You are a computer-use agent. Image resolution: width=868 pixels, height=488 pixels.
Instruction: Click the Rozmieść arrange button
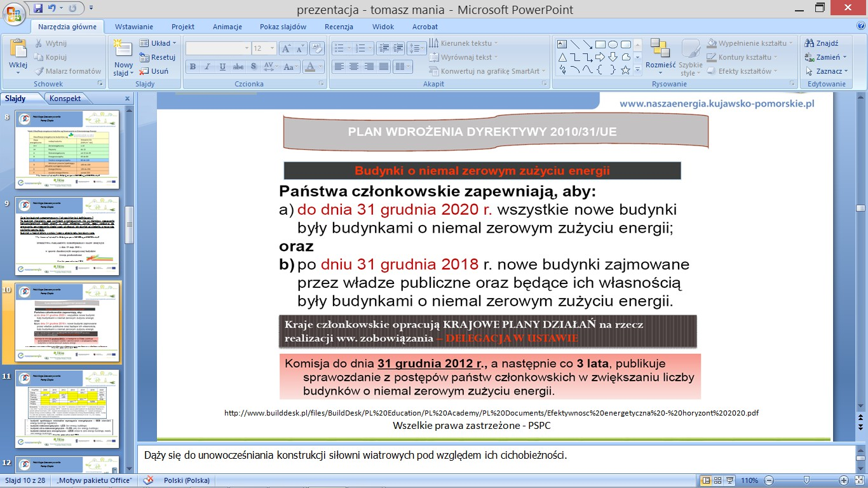(660, 57)
